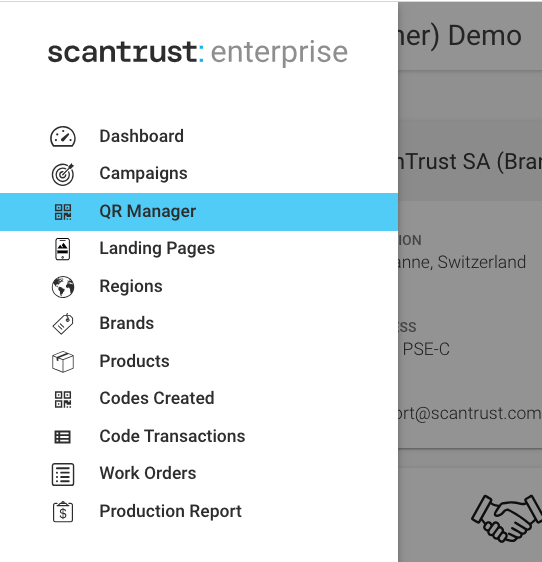Click the Dashboard speedometer icon
This screenshot has height=562, width=542.
[63, 137]
